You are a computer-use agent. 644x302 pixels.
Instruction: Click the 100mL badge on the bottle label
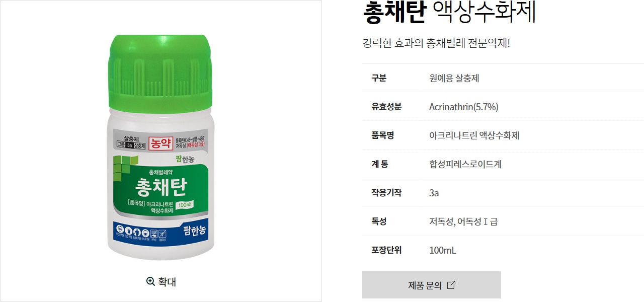185,205
